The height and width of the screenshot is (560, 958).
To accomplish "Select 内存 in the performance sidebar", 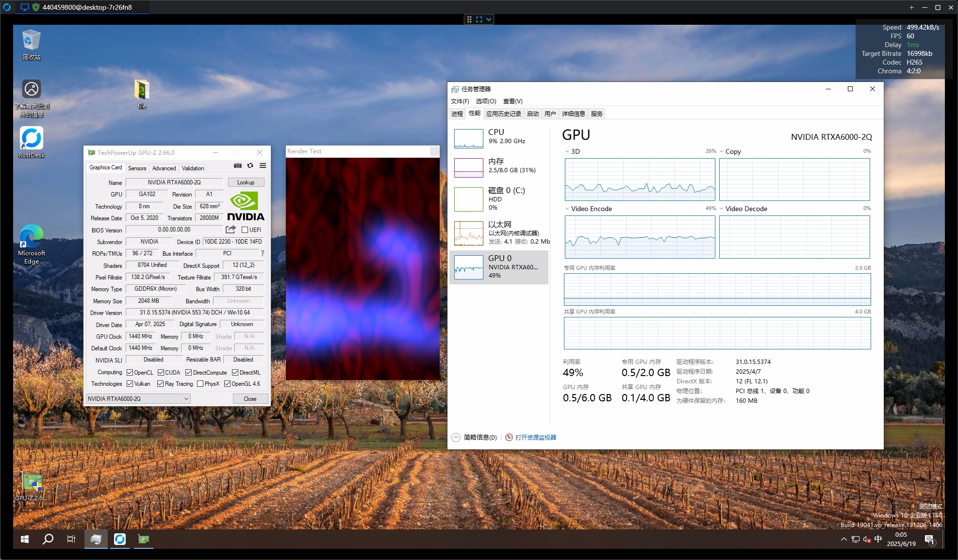I will point(499,167).
